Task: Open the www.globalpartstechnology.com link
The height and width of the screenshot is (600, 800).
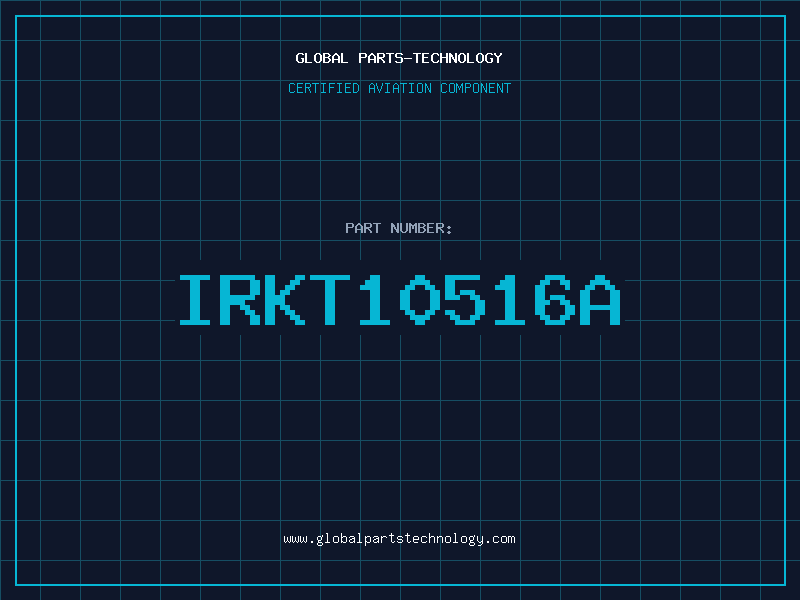Action: [399, 539]
